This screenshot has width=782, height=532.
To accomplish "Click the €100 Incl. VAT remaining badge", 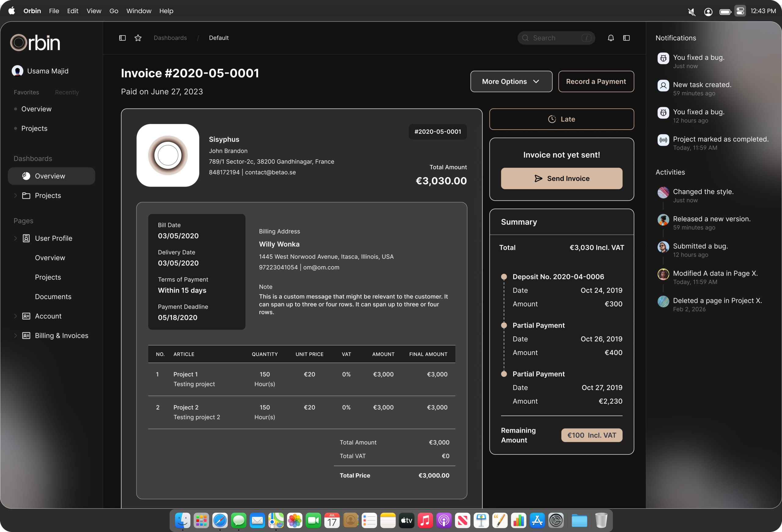I will 592,435.
